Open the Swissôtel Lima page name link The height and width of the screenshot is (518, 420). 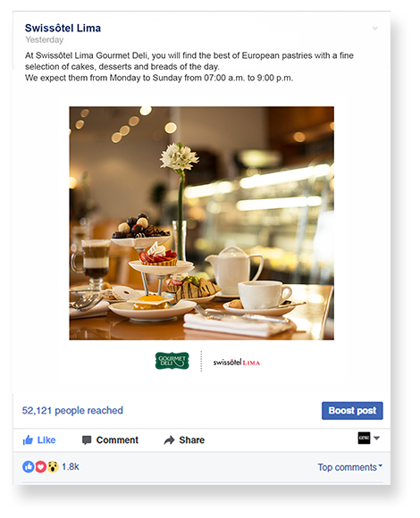tap(63, 28)
